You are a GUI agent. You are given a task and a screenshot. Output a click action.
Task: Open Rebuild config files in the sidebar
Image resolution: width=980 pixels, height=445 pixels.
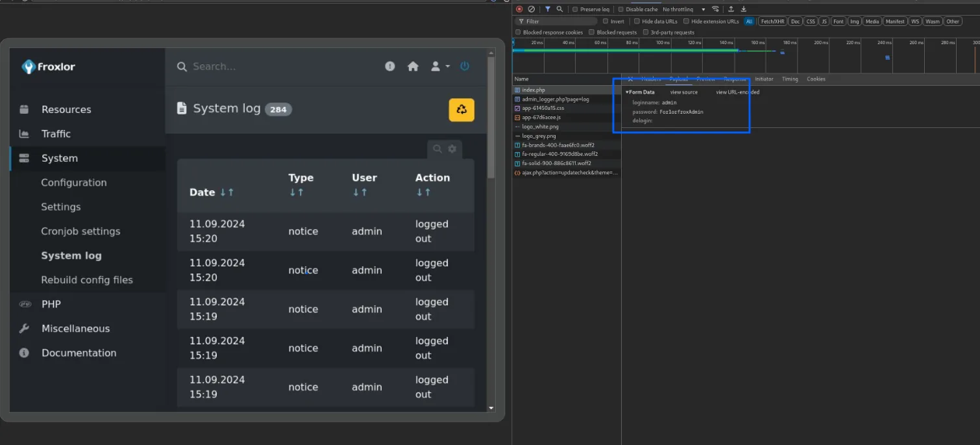87,280
